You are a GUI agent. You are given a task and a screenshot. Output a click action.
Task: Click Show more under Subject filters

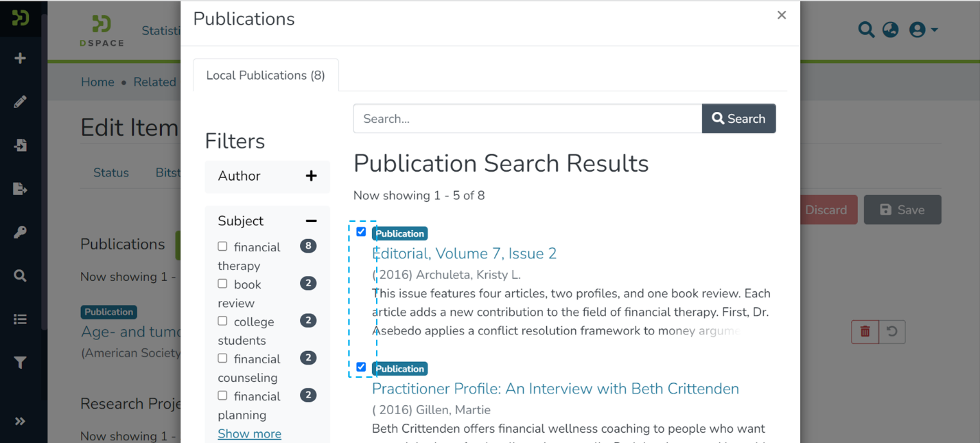pyautogui.click(x=249, y=433)
